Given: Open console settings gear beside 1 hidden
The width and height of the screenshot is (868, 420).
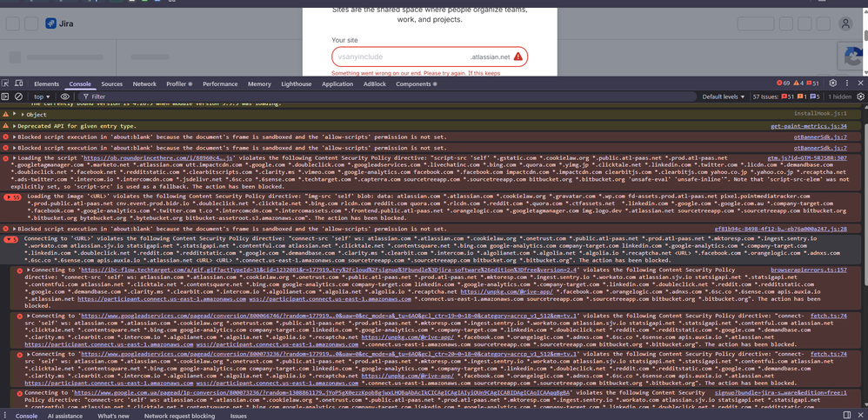Looking at the screenshot, I should click(x=860, y=97).
